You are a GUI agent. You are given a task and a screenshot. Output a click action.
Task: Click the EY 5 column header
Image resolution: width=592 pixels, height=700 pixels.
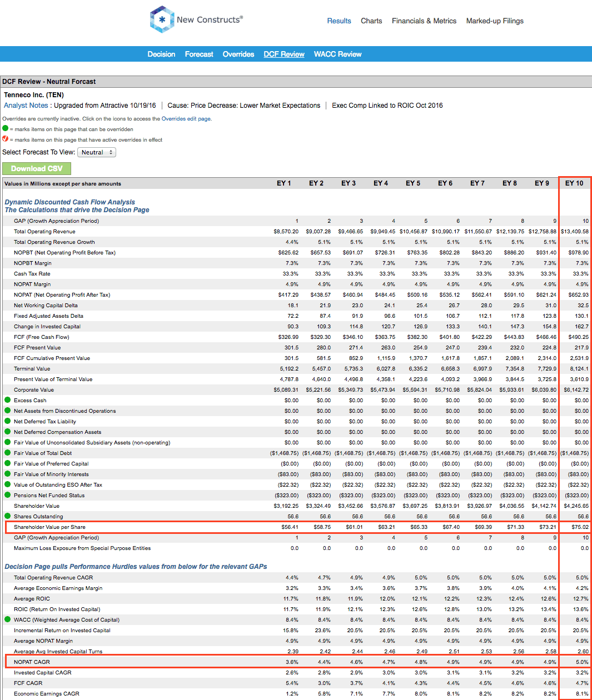[413, 183]
